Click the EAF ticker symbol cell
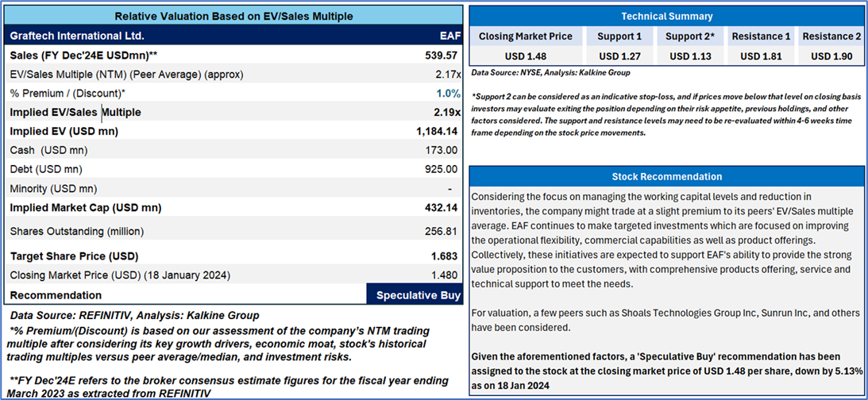Viewport: 868px width, 400px height. (x=449, y=36)
